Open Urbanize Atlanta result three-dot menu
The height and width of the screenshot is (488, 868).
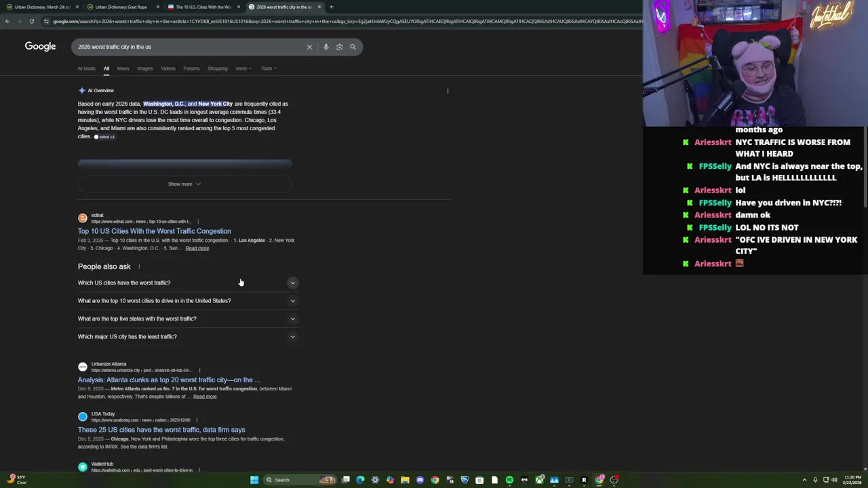click(199, 370)
